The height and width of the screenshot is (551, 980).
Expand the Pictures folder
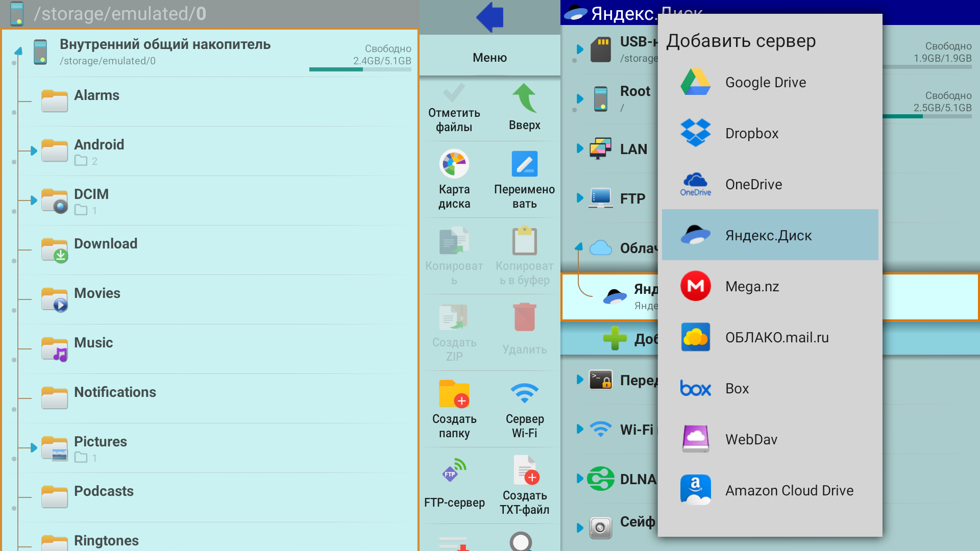[34, 448]
